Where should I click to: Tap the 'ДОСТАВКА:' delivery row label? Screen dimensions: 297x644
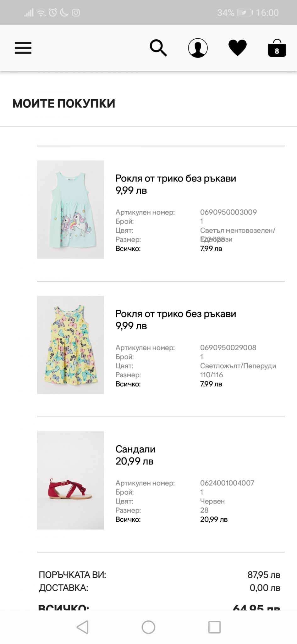pyautogui.click(x=63, y=588)
